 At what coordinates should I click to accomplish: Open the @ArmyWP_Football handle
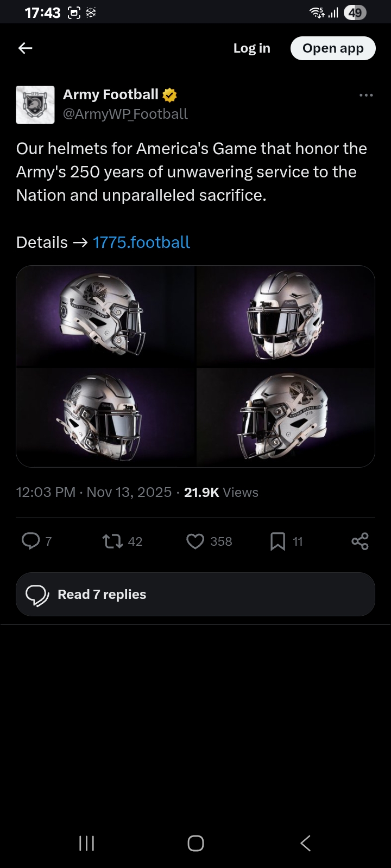pos(125,114)
